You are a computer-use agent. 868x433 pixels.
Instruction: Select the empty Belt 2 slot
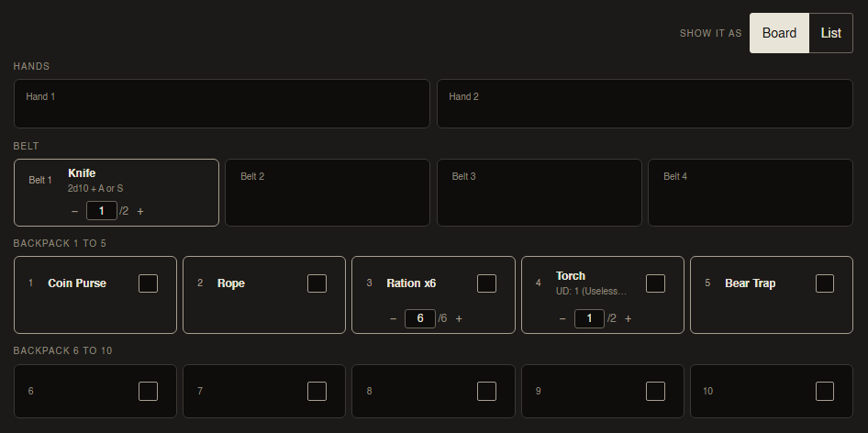pyautogui.click(x=328, y=193)
